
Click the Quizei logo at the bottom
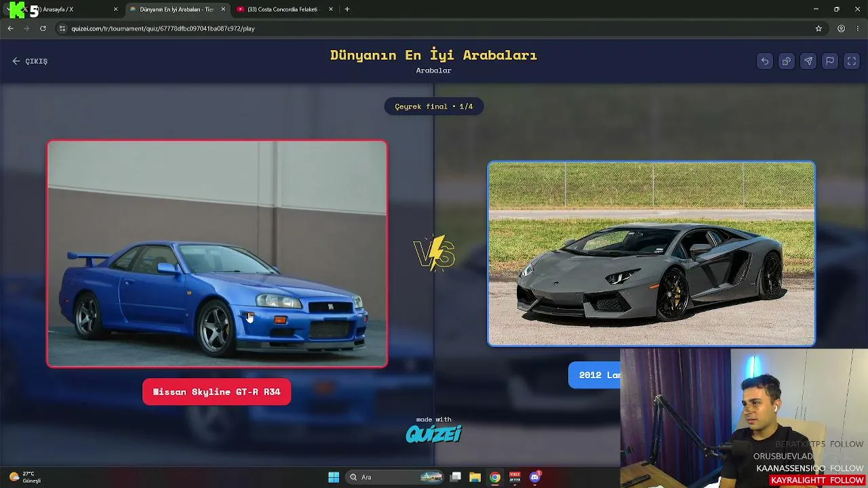pos(433,433)
